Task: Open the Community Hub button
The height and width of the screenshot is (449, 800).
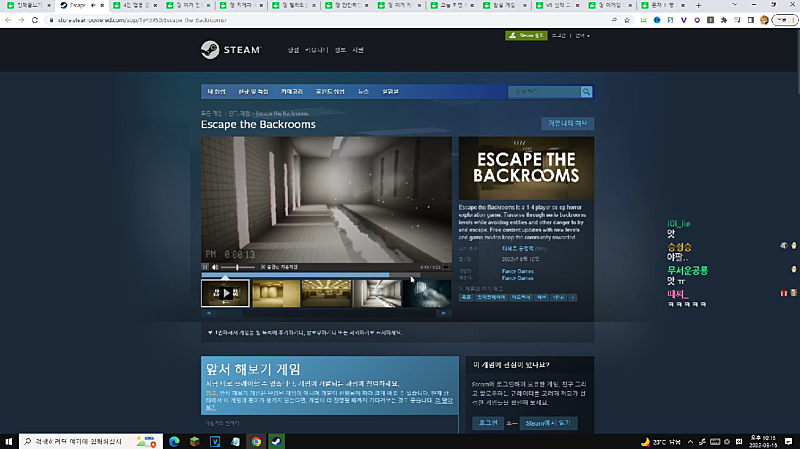Action: coord(567,123)
